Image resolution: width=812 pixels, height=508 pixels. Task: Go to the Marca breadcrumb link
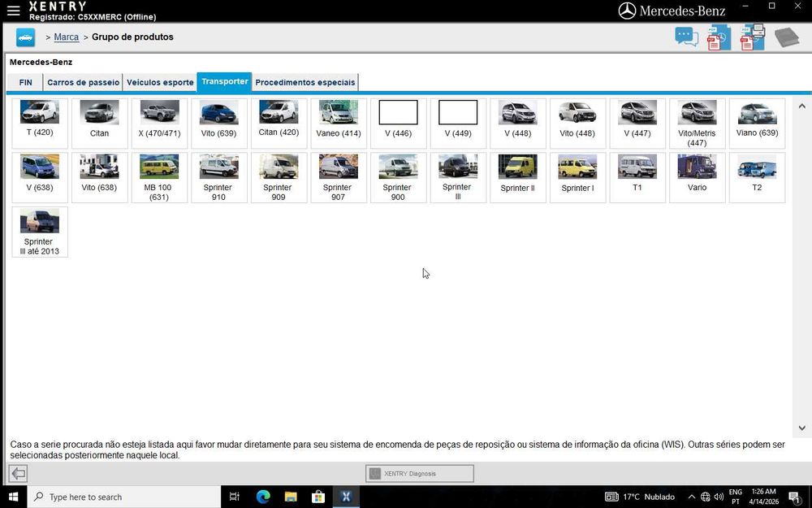67,37
